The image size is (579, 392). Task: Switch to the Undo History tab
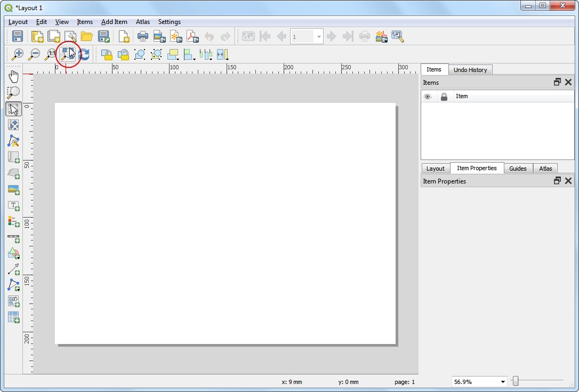pyautogui.click(x=470, y=70)
